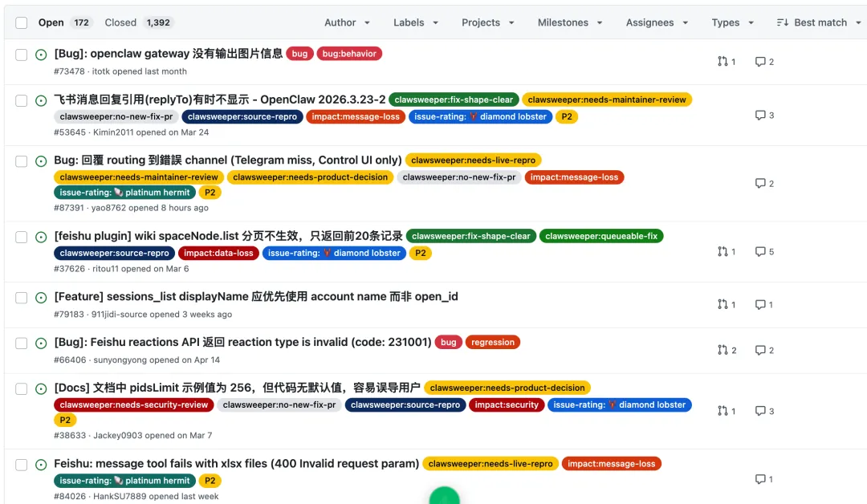This screenshot has height=504, width=867.
Task: Click open status icon of issue #66406
Action: 41,343
